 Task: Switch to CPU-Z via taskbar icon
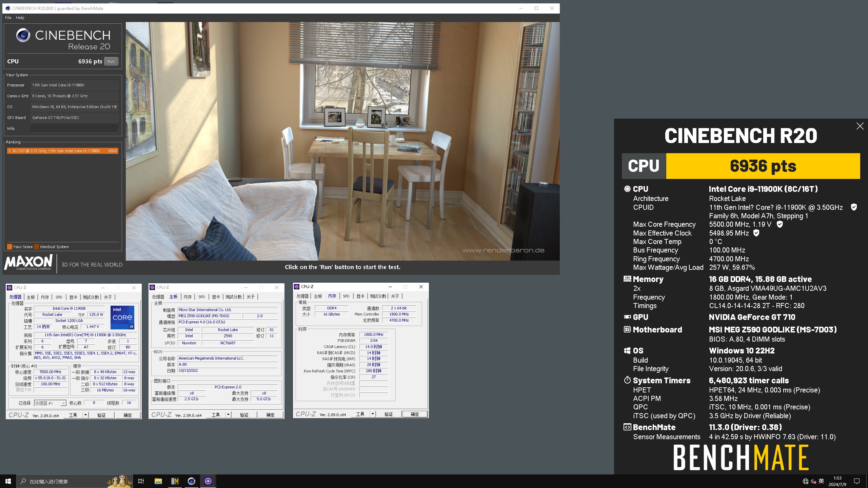coord(208,481)
